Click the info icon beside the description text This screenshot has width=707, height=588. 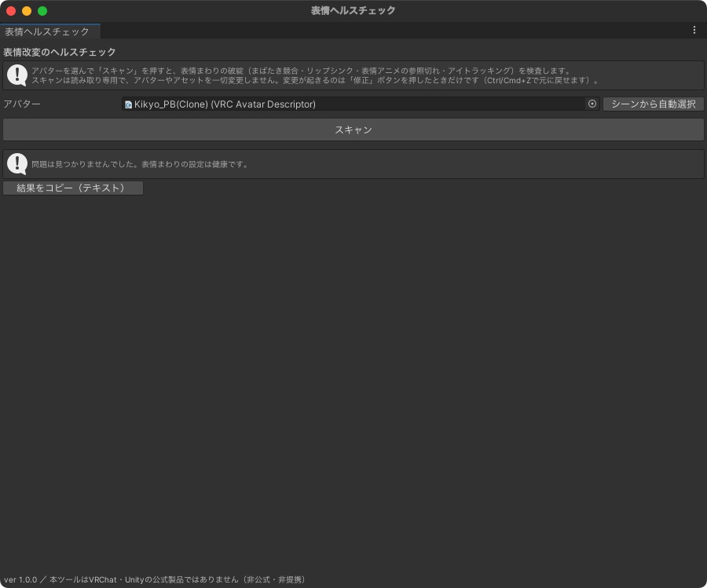[17, 75]
